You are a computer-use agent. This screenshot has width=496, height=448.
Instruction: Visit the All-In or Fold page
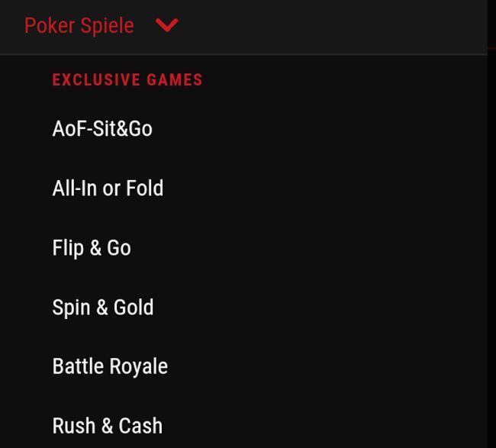click(x=108, y=188)
